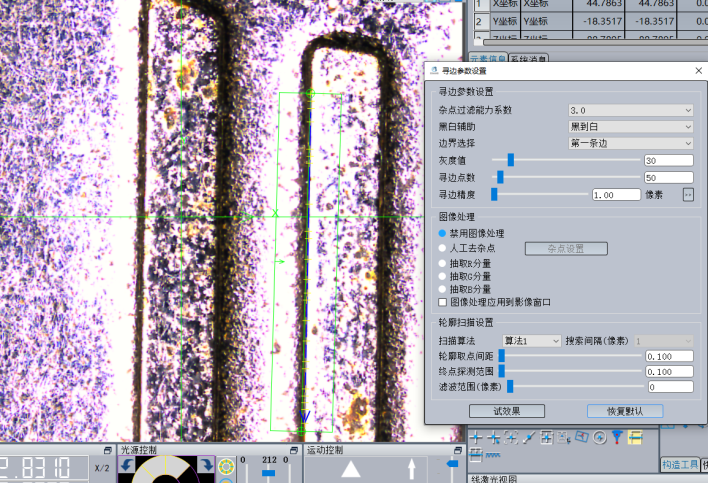Switch to the 构造工具 tab
The image size is (708, 483).
pos(683,464)
